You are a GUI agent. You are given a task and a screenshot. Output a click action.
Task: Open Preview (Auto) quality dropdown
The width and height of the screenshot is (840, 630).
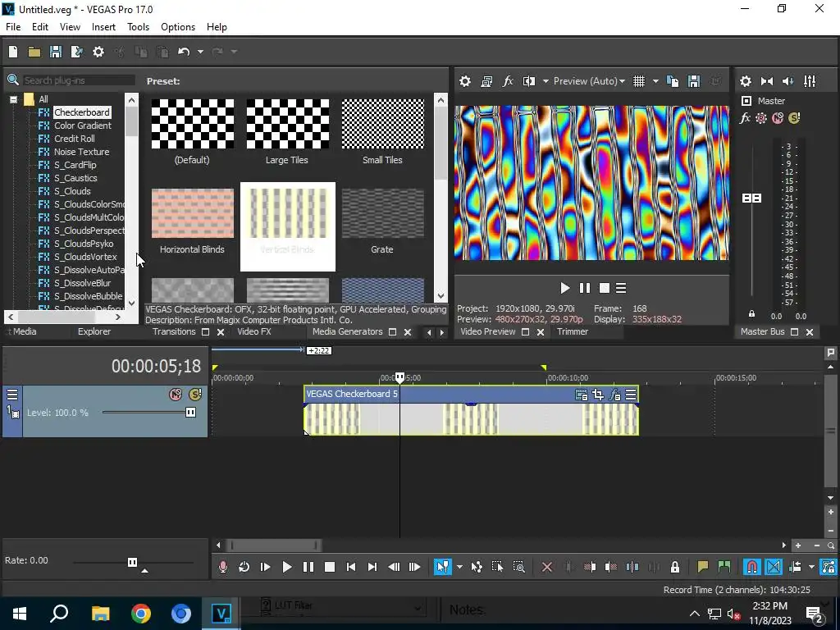pyautogui.click(x=589, y=81)
